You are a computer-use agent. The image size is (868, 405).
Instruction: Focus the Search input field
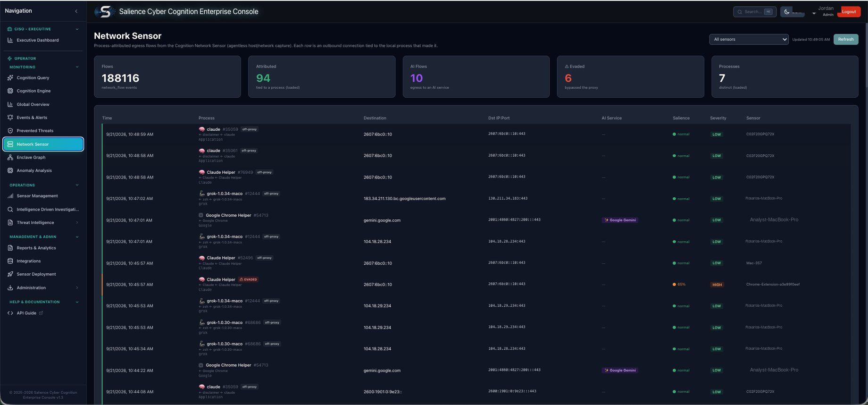pyautogui.click(x=755, y=12)
